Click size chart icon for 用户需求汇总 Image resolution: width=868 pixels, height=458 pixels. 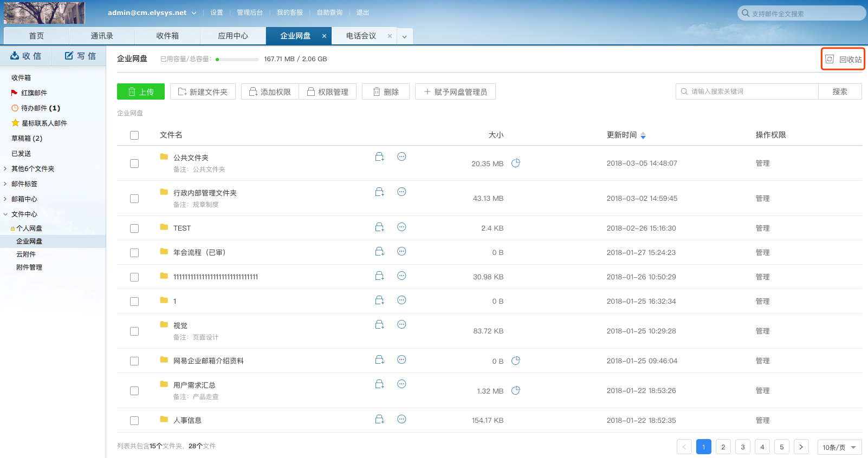[516, 390]
